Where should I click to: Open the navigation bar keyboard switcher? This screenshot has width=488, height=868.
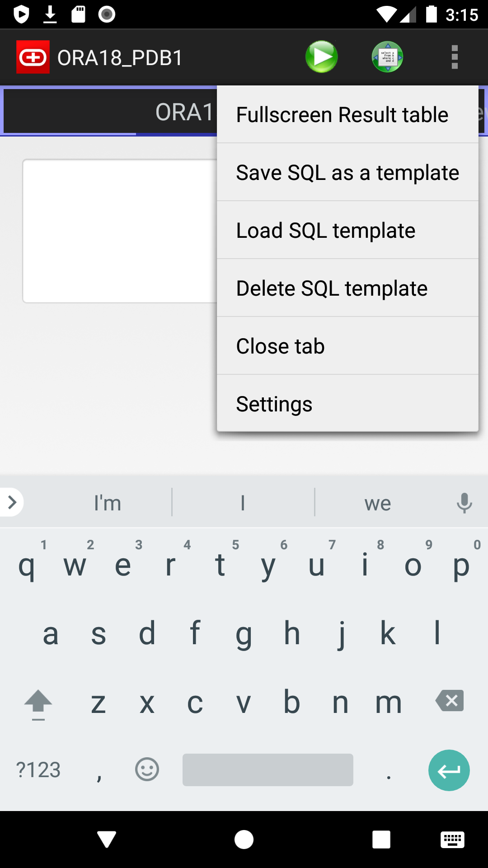coord(452,840)
